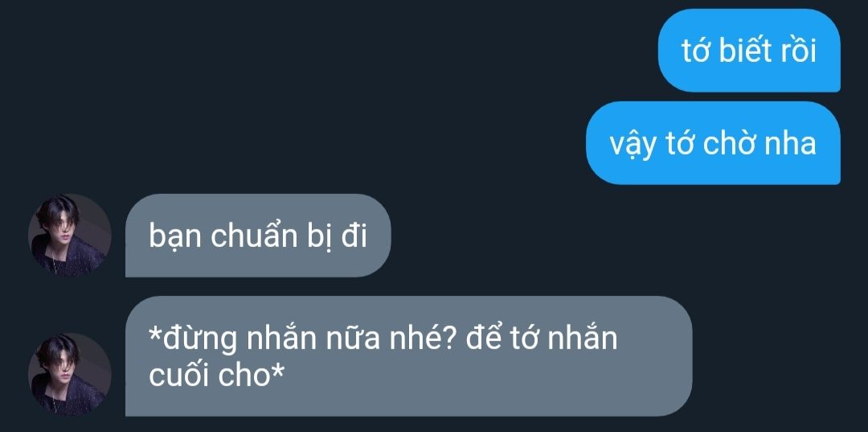
Task: Select the "đừng nhắn nữa nhé?" received bubble
Action: click(408, 356)
